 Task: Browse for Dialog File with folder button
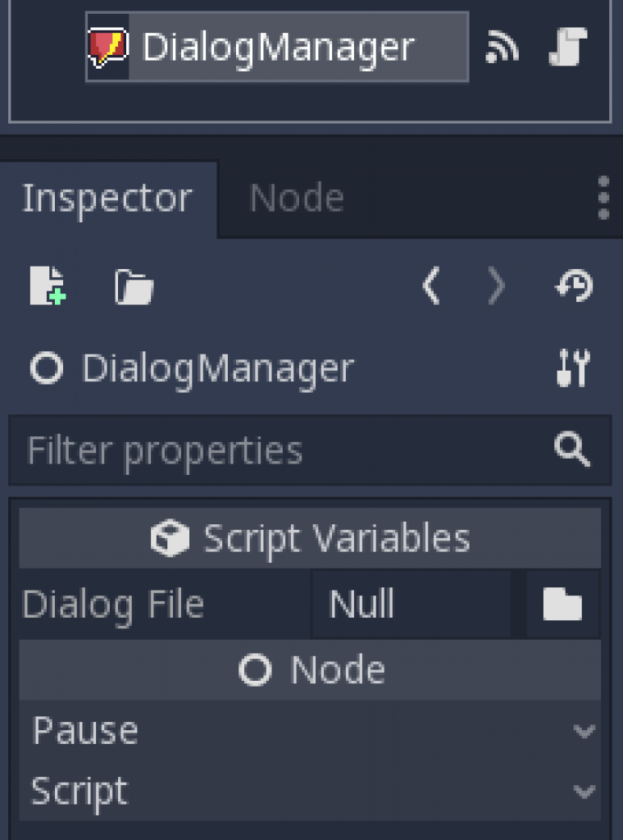coord(562,605)
